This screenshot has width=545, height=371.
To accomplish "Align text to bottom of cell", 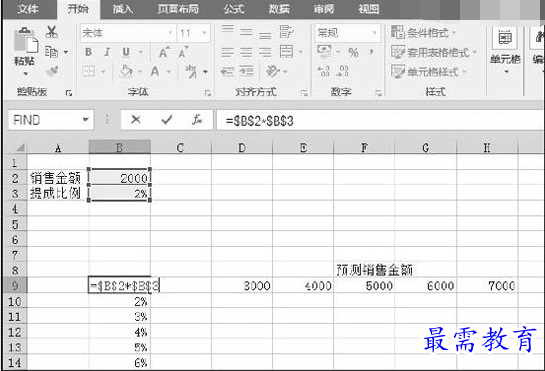I will tap(265, 35).
